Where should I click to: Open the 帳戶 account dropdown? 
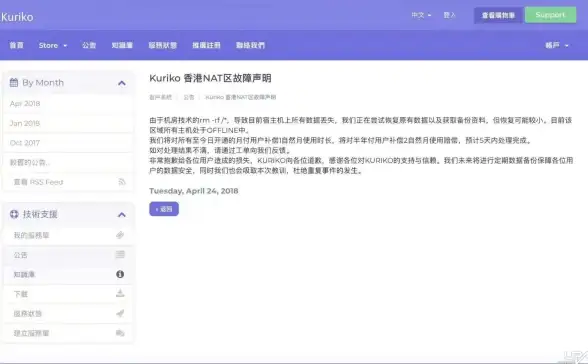pyautogui.click(x=557, y=45)
